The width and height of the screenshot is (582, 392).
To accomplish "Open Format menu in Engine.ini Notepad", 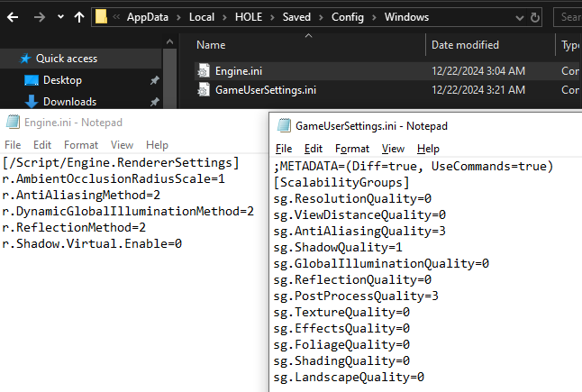I will click(x=81, y=145).
